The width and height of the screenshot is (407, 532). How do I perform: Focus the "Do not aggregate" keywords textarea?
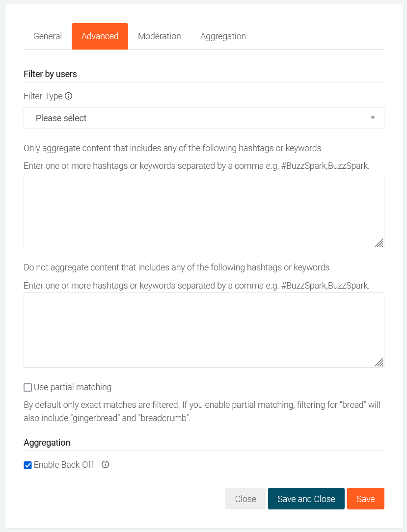coord(203,330)
